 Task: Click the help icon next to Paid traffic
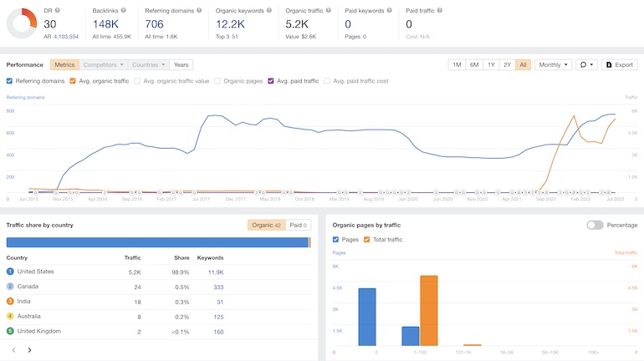440,10
